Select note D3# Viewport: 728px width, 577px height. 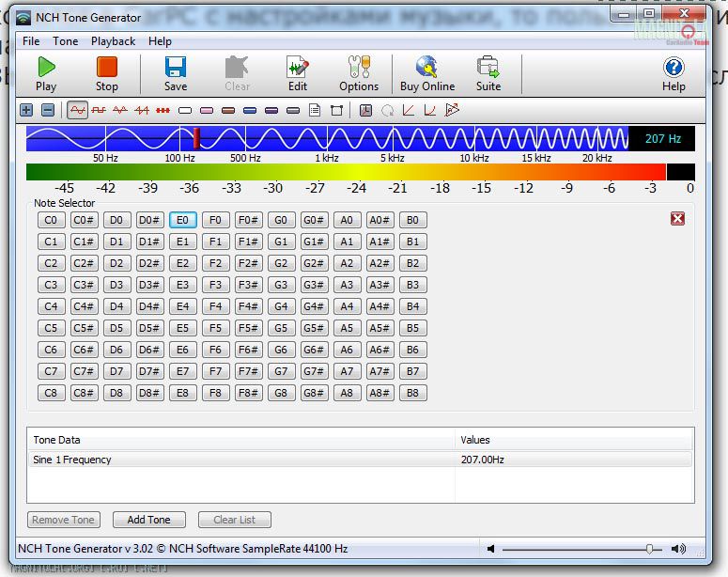tap(149, 285)
